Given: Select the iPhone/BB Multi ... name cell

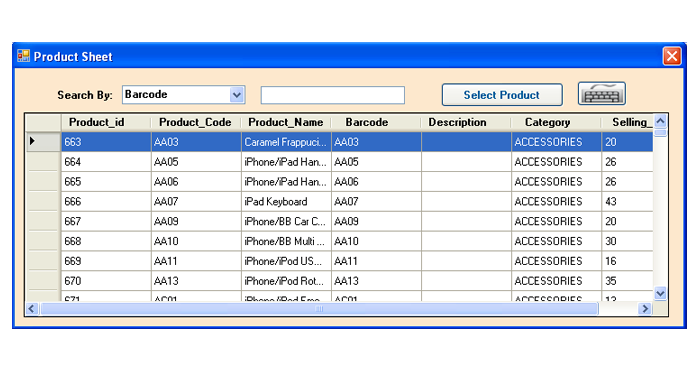Looking at the screenshot, I should [286, 241].
